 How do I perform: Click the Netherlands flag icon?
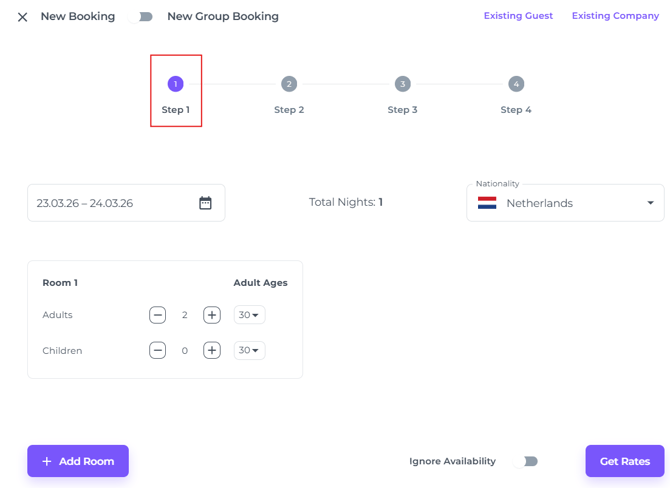pyautogui.click(x=487, y=203)
